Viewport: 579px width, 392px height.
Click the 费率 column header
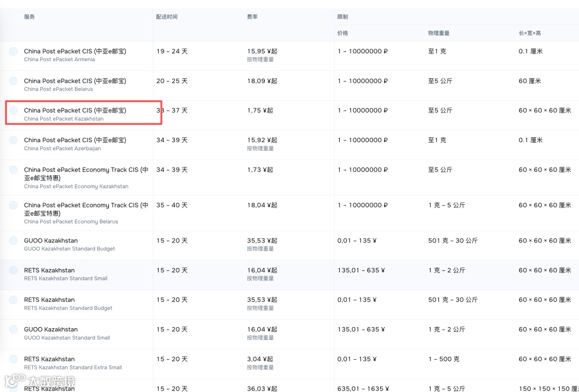[x=252, y=17]
